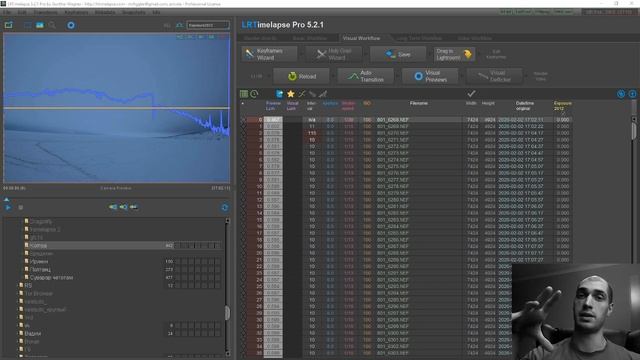Click the ISO column header
This screenshot has height=360, width=640.
pos(367,103)
